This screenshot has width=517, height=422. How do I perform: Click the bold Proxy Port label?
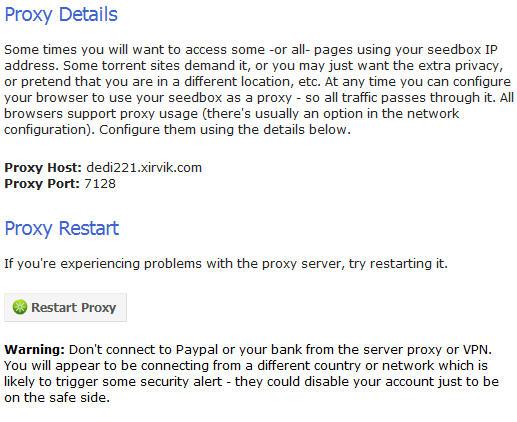point(42,183)
